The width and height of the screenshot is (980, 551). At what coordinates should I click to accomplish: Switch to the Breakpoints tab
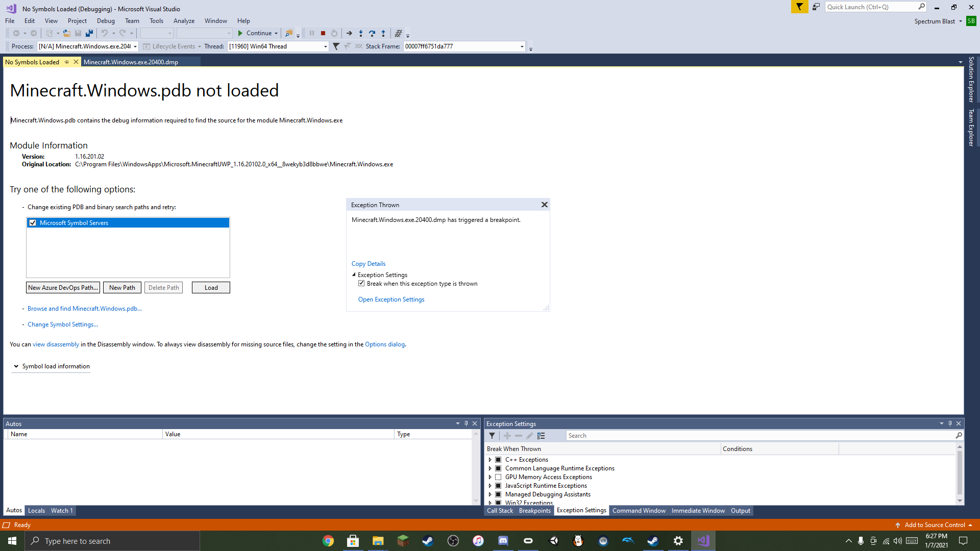[535, 511]
